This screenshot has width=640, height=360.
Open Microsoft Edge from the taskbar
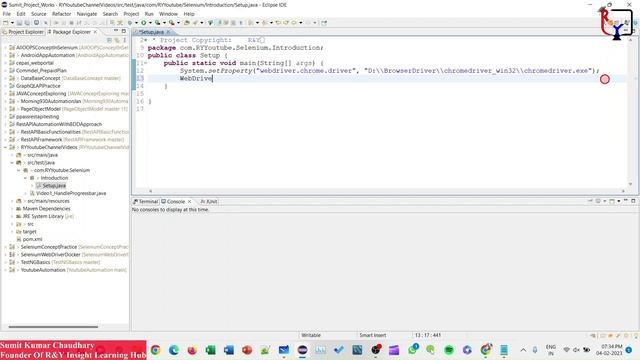[x=174, y=350]
